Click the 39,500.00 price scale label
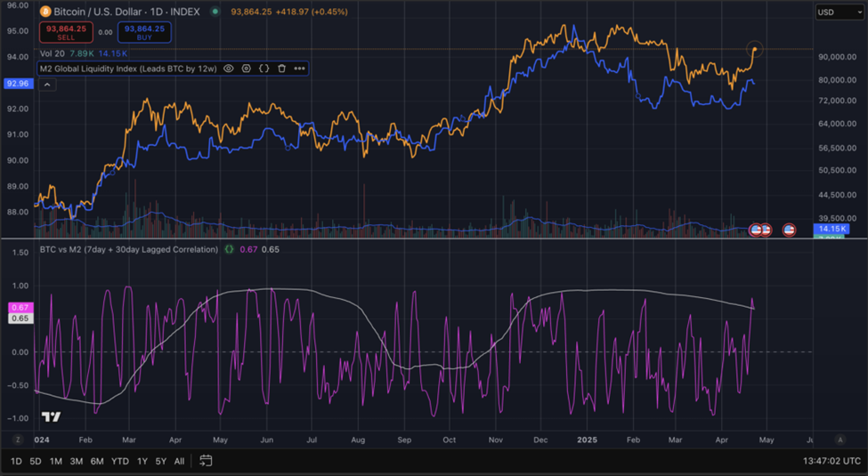The height and width of the screenshot is (476, 868). tap(837, 218)
